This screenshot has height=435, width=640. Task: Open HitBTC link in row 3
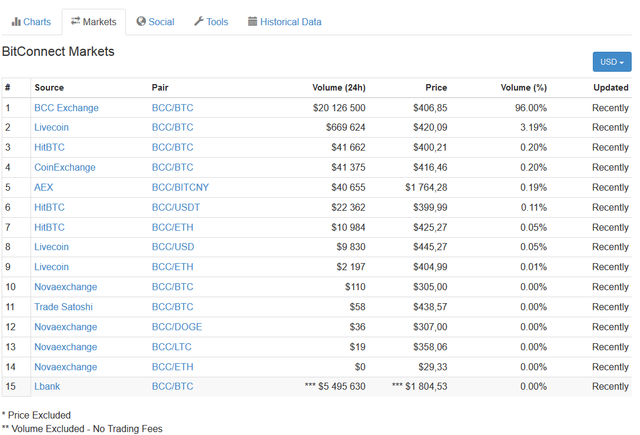49,147
